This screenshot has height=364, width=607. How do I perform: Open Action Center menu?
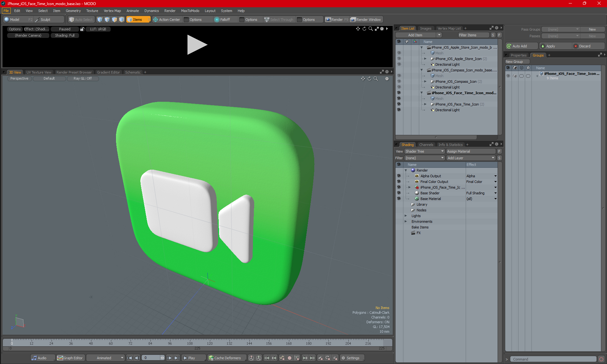click(167, 20)
